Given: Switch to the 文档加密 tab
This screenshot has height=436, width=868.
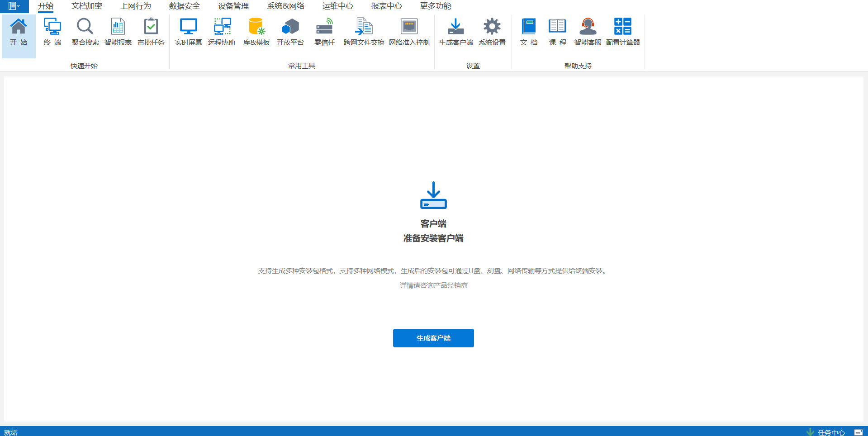Looking at the screenshot, I should tap(87, 6).
